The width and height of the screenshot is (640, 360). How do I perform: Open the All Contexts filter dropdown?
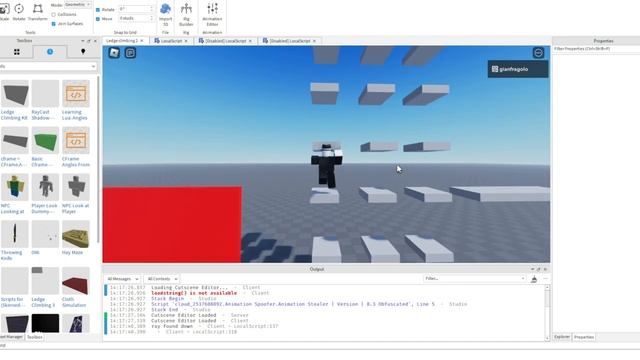[162, 279]
